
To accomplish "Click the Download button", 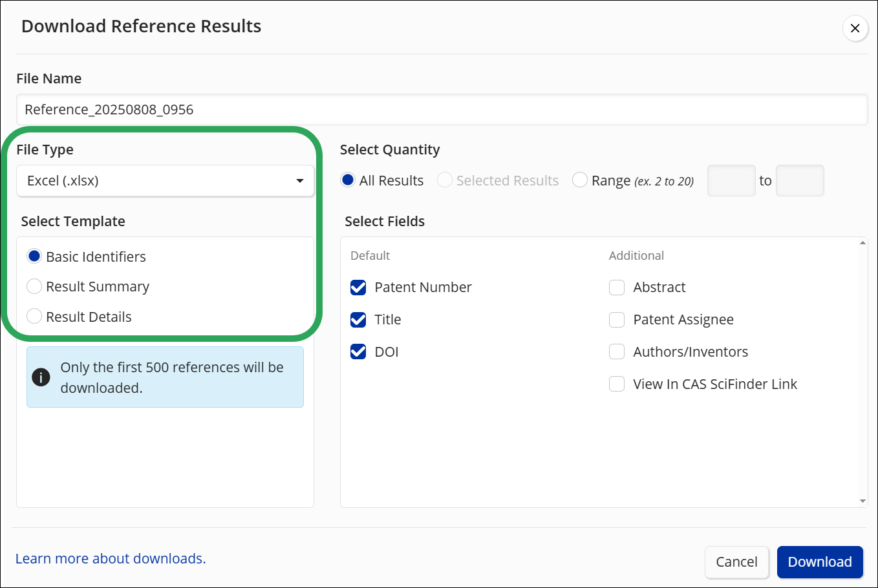I will [820, 562].
